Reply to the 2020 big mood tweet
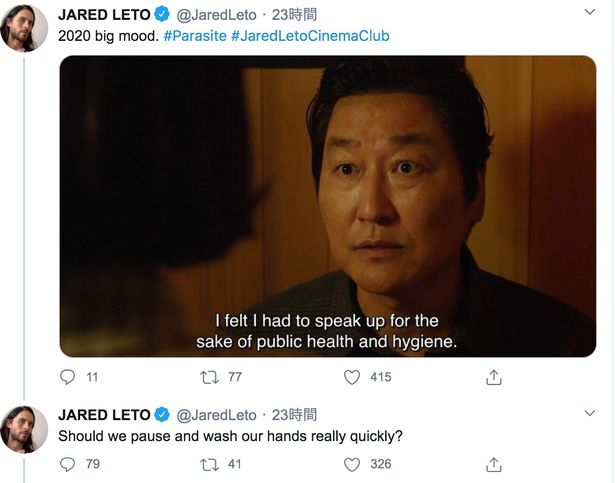This screenshot has height=483, width=615. (x=67, y=377)
